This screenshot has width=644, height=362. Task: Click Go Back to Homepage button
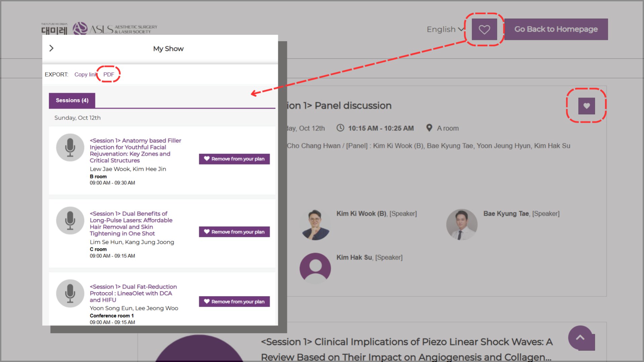(556, 29)
